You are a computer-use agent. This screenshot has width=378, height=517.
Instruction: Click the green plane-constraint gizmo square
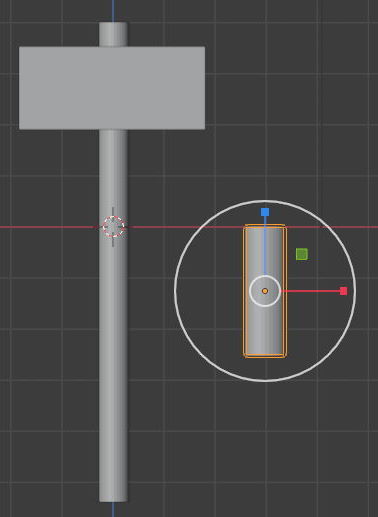302,254
